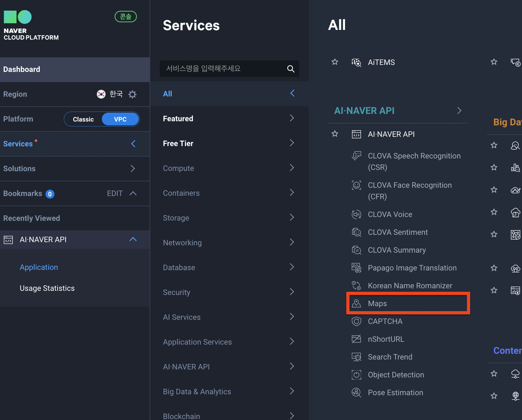Click the CLOVA Voice speaker icon
The image size is (522, 420).
click(356, 214)
